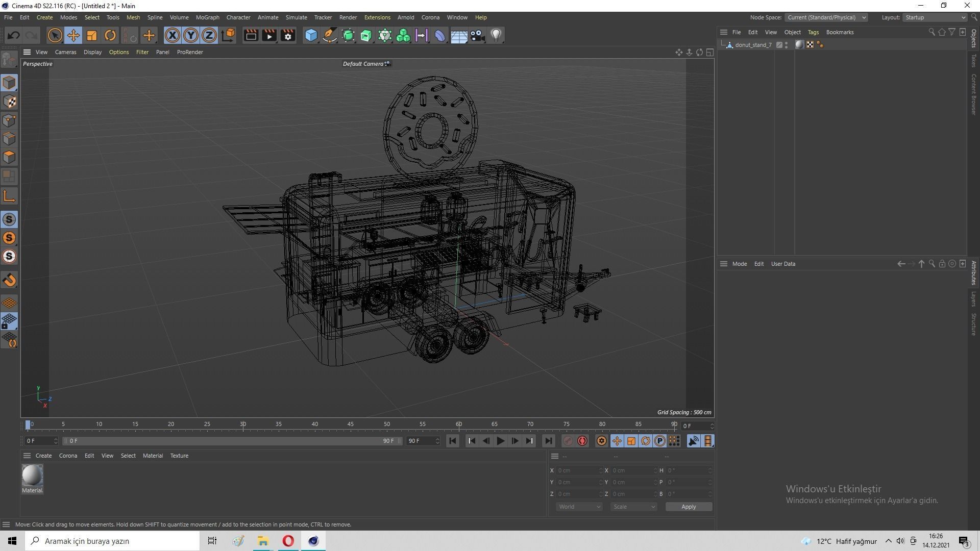Viewport: 980px width, 551px height.
Task: Open the Layout dropdown
Action: 935,17
